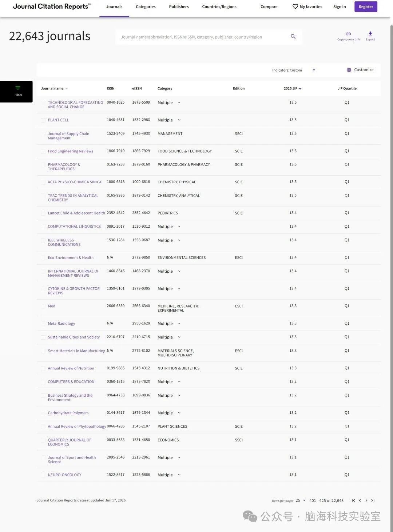Open Annual Review of Nutrition link
The width and height of the screenshot is (393, 532).
71,368
